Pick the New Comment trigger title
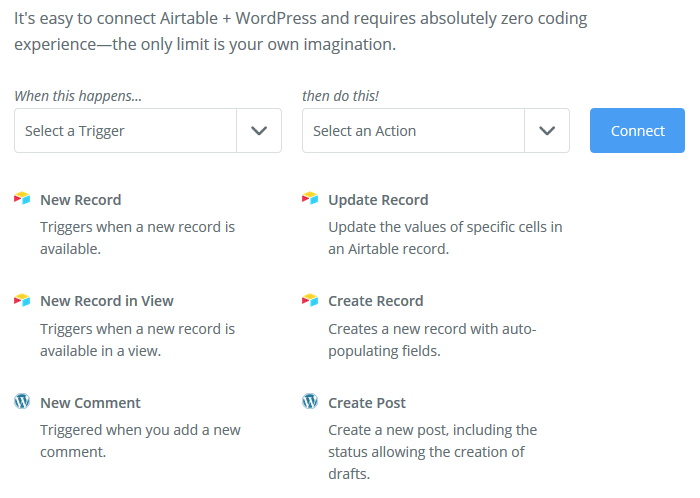 [x=90, y=403]
